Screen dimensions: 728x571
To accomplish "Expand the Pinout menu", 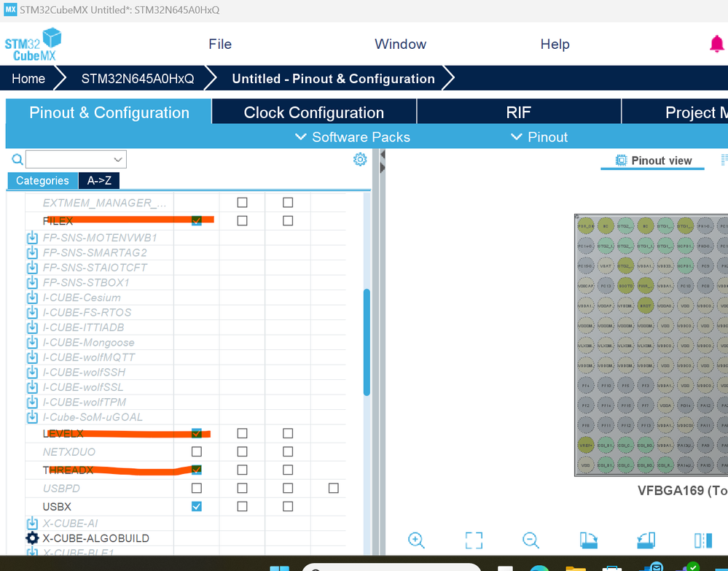I will point(539,137).
